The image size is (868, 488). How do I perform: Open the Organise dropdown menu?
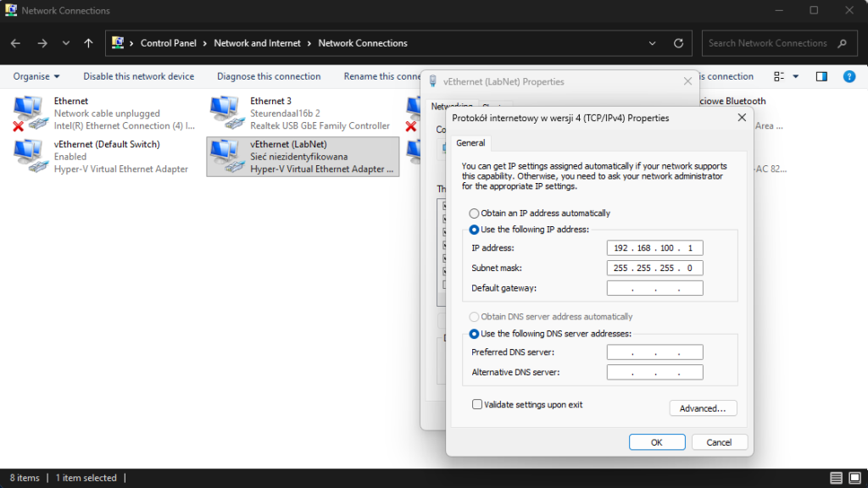[36, 75]
